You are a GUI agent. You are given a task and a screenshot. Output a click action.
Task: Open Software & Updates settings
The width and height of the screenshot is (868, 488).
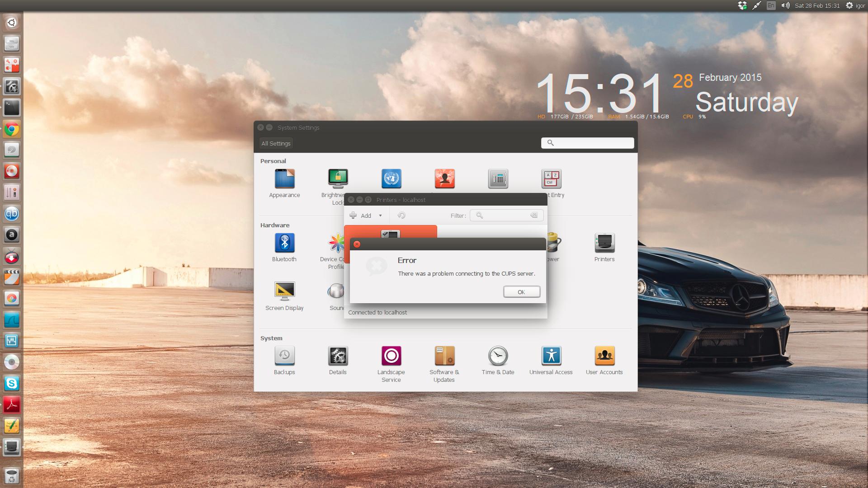444,356
